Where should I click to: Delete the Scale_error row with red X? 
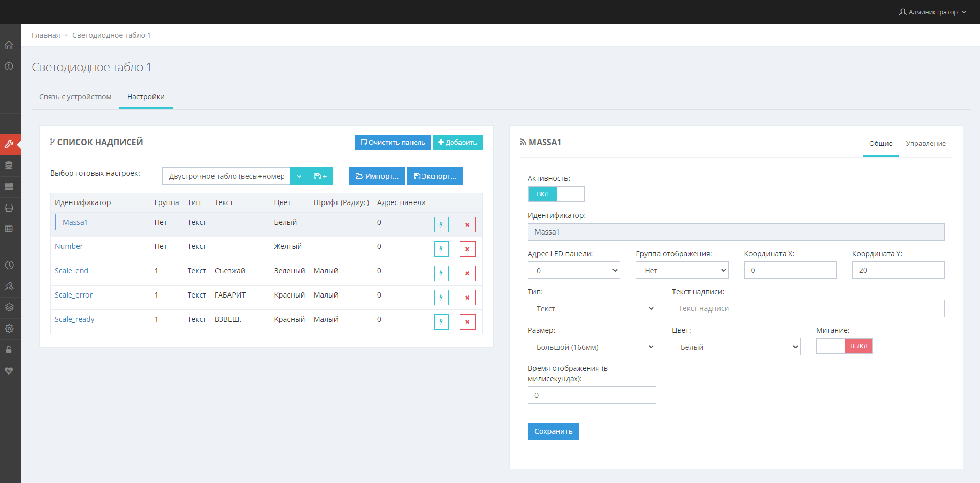coord(467,298)
